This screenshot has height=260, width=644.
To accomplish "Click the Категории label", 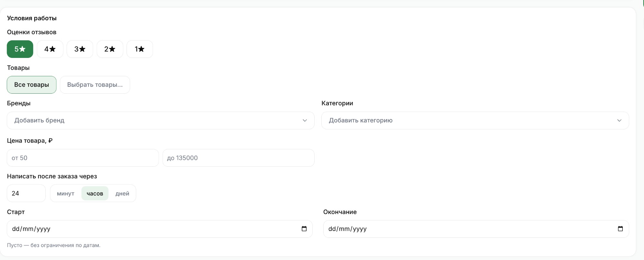I will (337, 103).
